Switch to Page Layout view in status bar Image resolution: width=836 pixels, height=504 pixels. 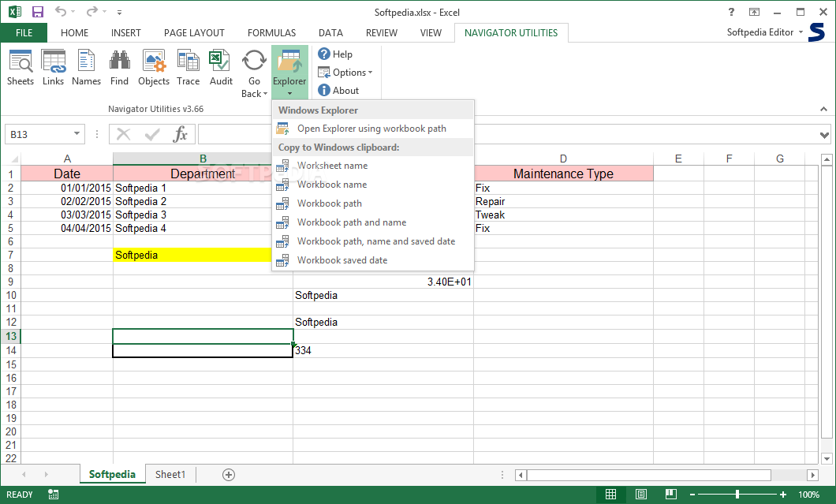coord(641,495)
